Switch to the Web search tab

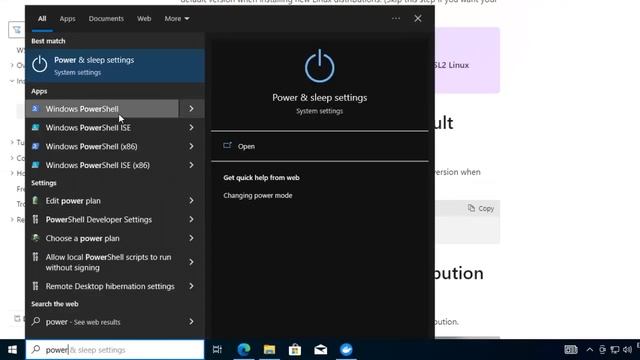click(144, 19)
